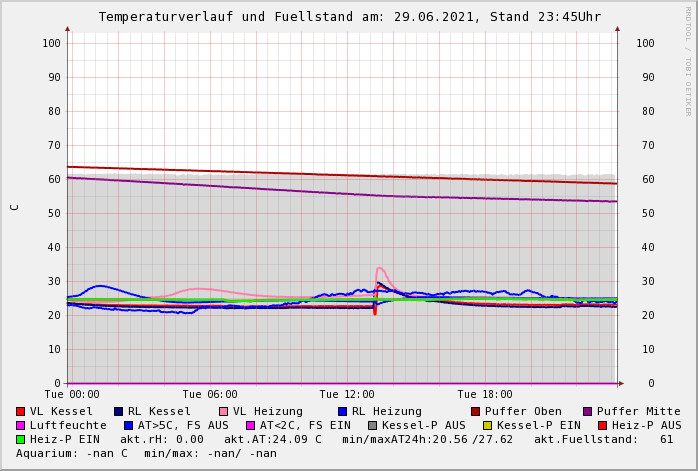Click the AT<2C, FS EIN legend swatch
The height and width of the screenshot is (471, 698).
point(251,426)
